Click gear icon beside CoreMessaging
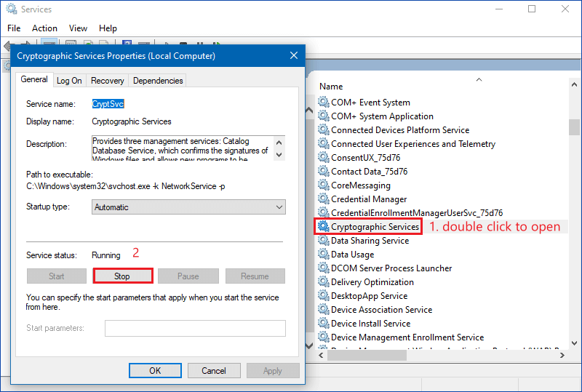 pos(324,185)
